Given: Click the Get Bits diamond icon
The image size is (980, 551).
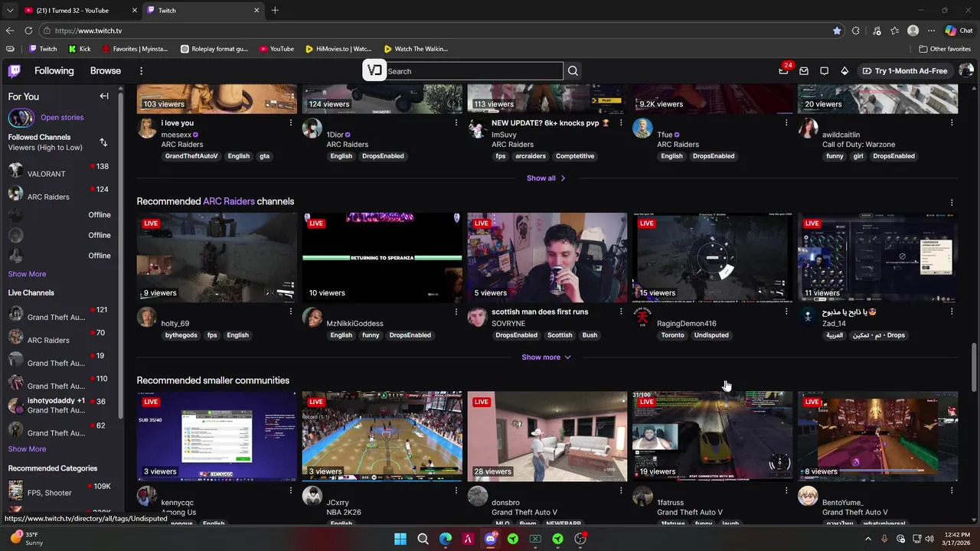Looking at the screenshot, I should 844,71.
